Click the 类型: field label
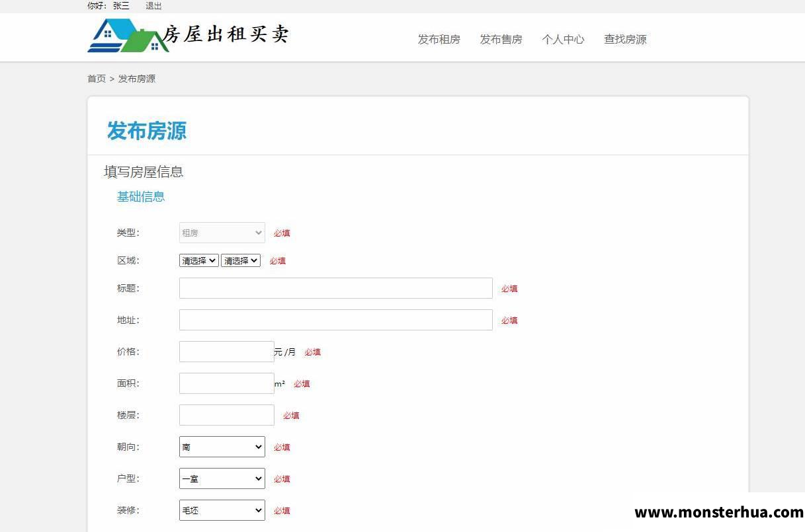805x532 pixels. 128,233
